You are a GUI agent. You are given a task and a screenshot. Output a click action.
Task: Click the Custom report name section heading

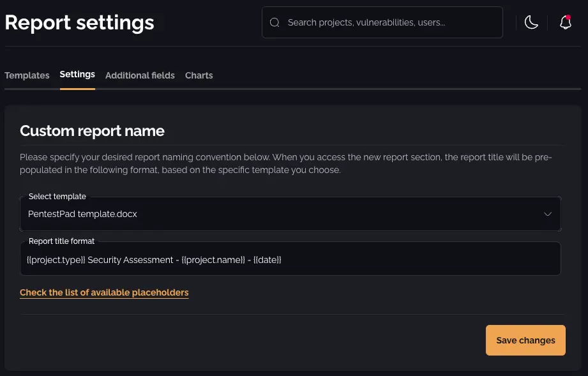click(92, 131)
